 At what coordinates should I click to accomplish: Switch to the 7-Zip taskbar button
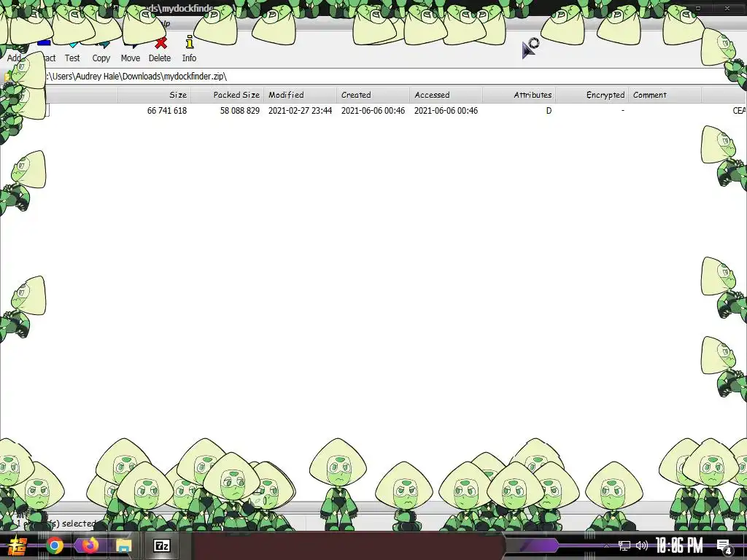click(161, 545)
